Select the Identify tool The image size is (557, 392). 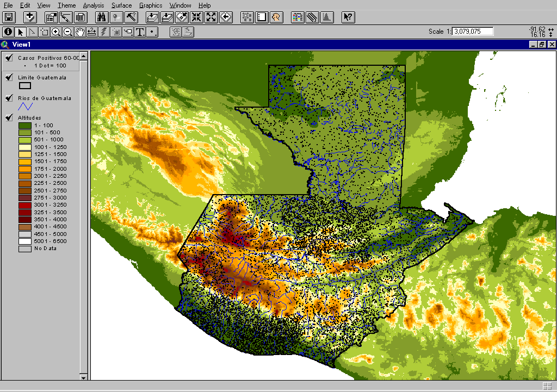click(x=8, y=32)
